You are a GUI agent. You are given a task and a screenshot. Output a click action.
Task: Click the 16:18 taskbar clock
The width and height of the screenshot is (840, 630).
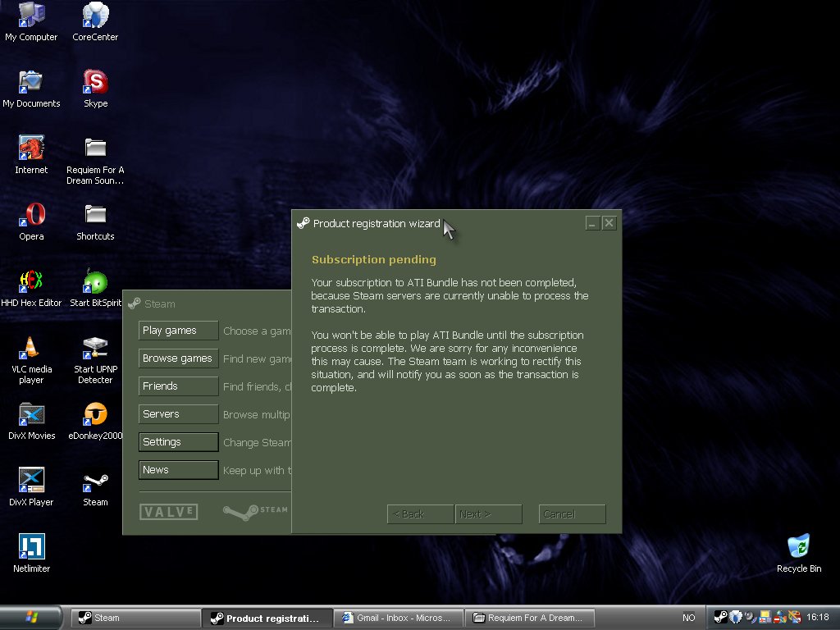click(818, 617)
